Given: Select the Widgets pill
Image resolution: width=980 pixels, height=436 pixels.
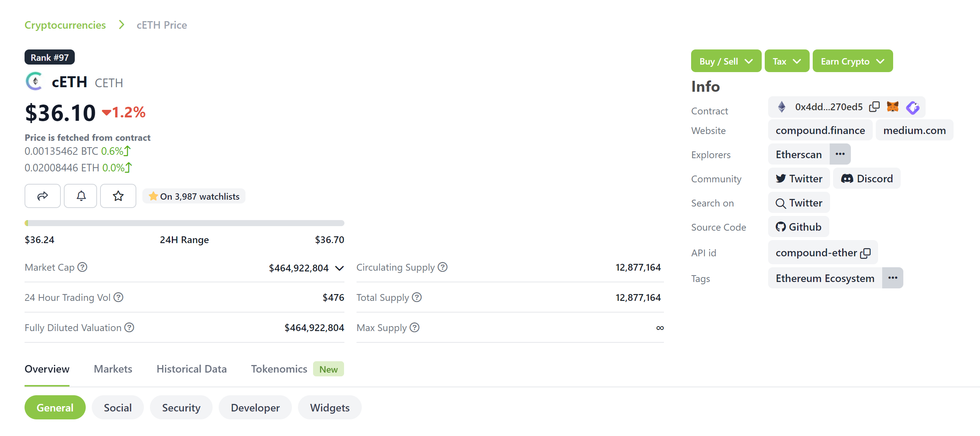Looking at the screenshot, I should [330, 407].
